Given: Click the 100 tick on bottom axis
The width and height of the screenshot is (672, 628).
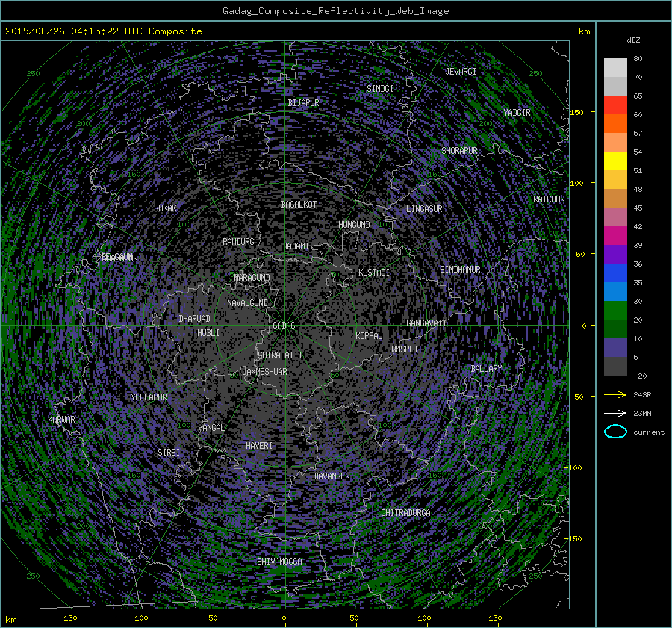Looking at the screenshot, I should coord(424,618).
